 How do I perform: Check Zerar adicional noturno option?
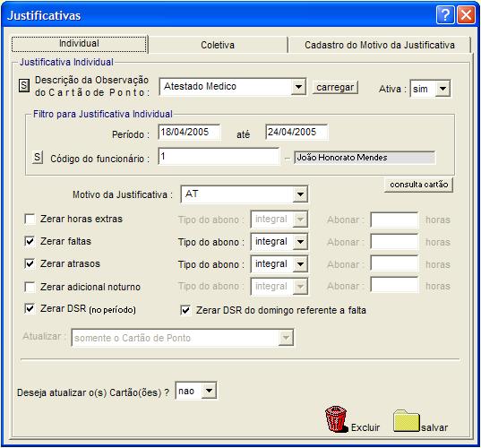point(30,288)
